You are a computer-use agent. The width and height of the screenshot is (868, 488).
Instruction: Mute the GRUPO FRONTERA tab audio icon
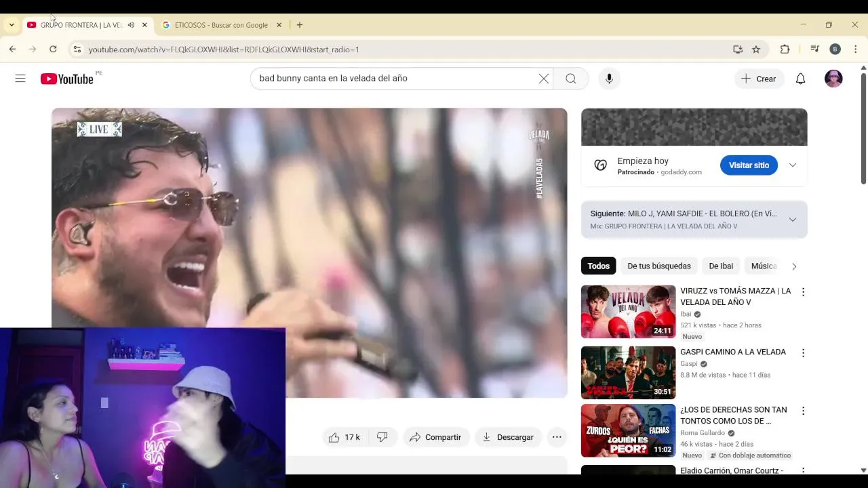point(131,25)
